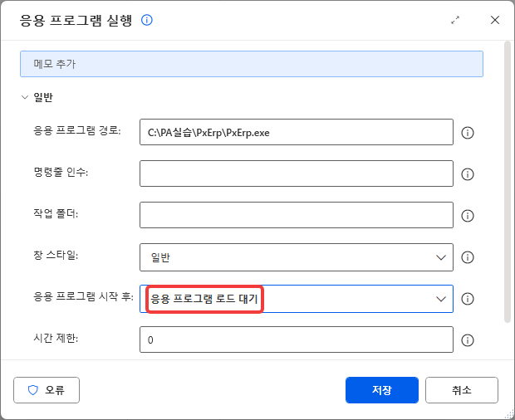The width and height of the screenshot is (515, 420).
Task: Click the 저장 button
Action: click(x=382, y=390)
